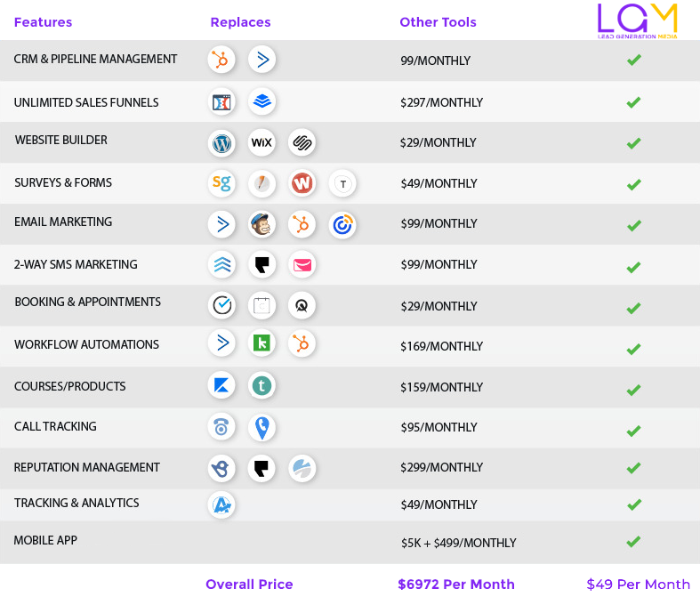Click the LGM Lead Generation Media logo
The image size is (700, 605).
637,21
